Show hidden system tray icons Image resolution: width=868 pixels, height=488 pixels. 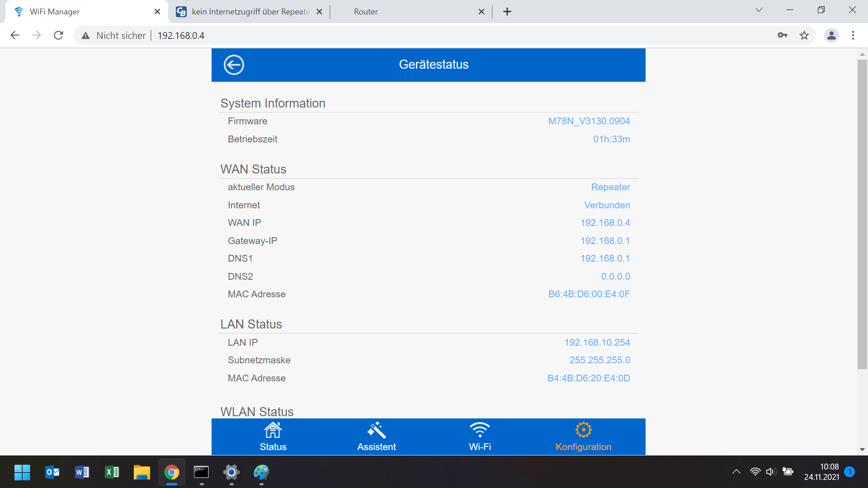point(736,472)
